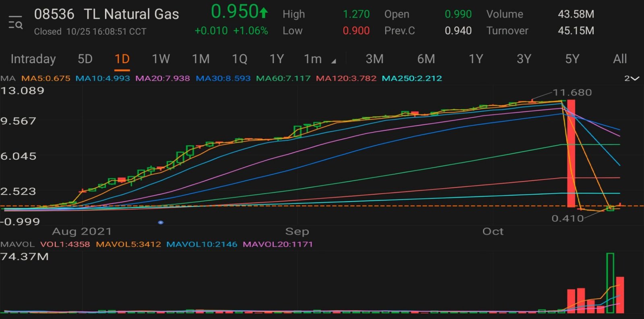Select the 1D chart tab
Viewport: 644px width, 319px height.
(122, 59)
